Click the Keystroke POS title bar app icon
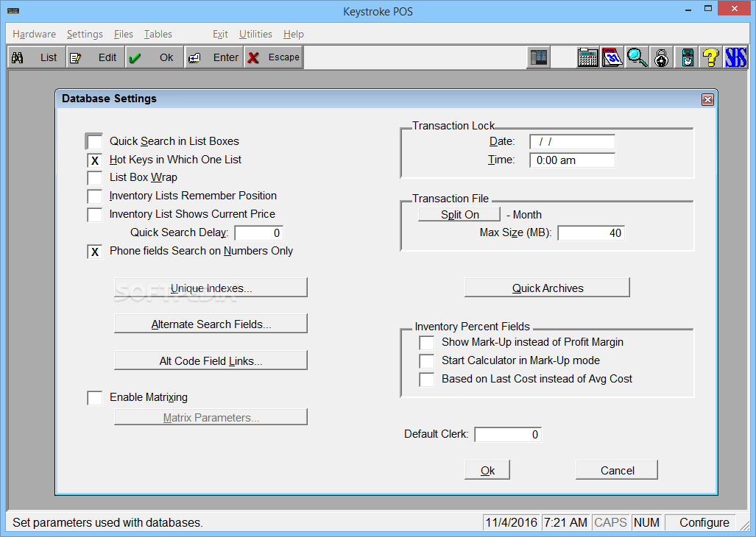Screen dimensions: 756x537 pos(13,10)
